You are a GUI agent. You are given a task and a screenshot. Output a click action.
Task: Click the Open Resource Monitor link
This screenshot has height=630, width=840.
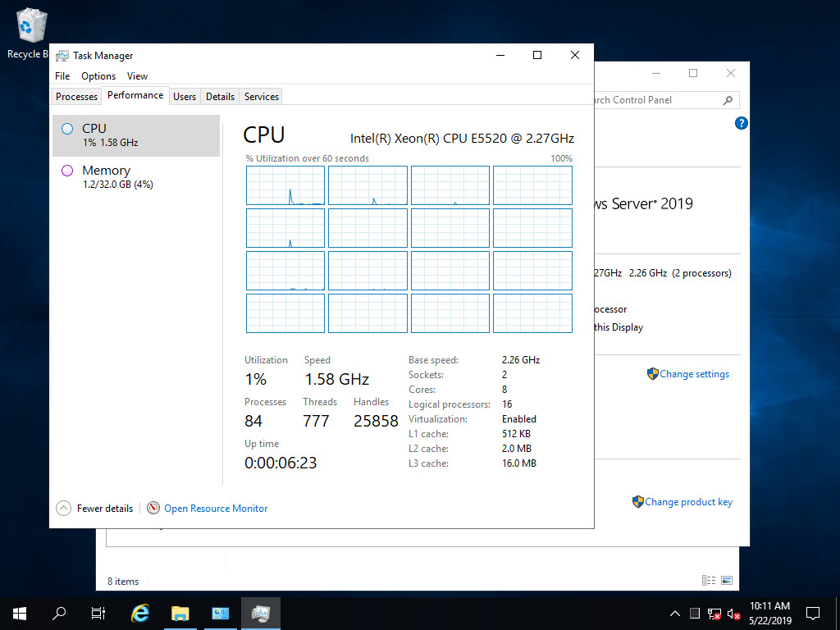[216, 509]
